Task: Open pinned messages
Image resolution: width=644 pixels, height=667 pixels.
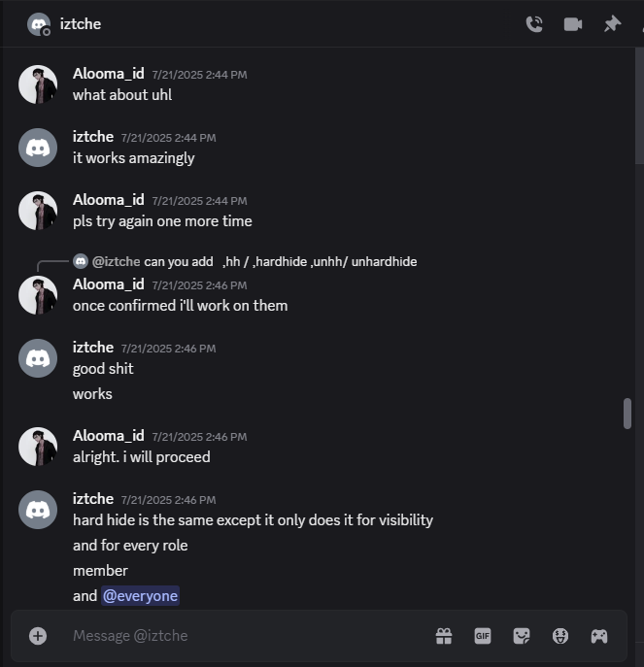Action: 612,24
